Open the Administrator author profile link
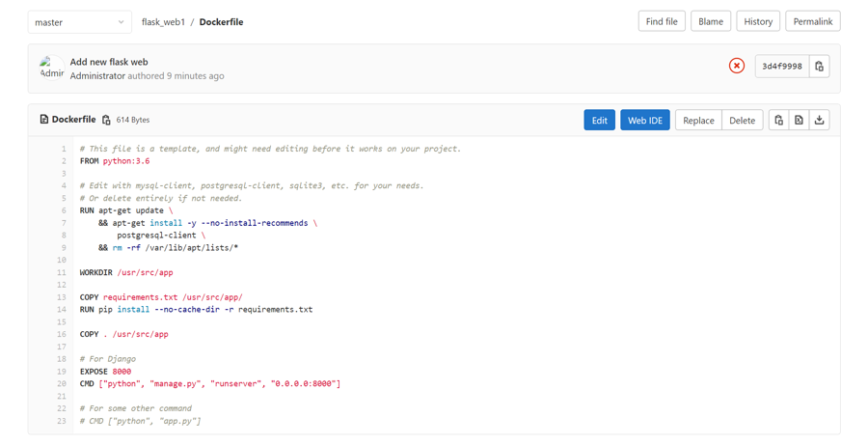 coord(97,75)
